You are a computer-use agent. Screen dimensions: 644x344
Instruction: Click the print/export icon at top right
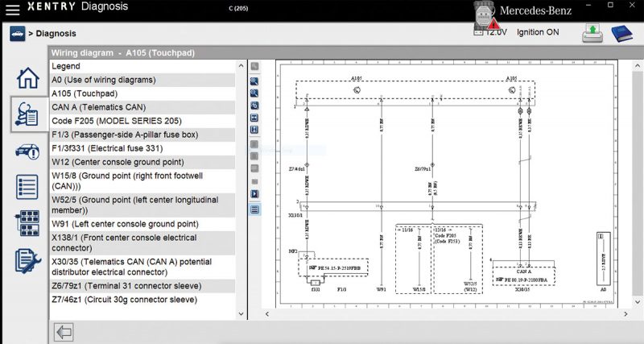click(592, 33)
